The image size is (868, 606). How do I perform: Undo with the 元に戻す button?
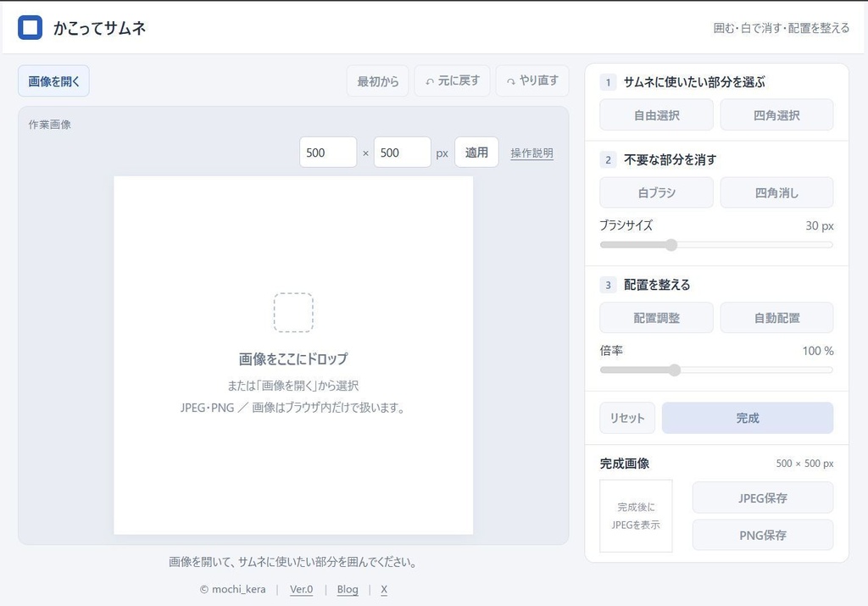(453, 81)
